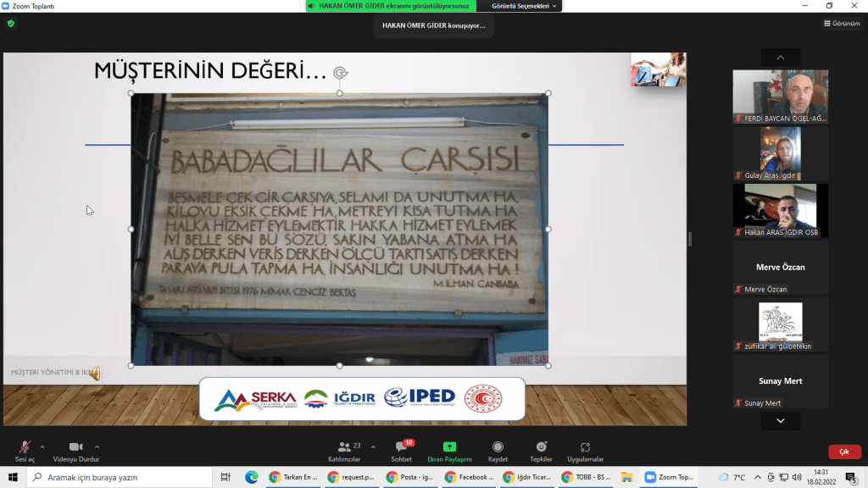Expand audio options arrow beside Sesi aç
Viewport: 868px width, 488px height.
pyautogui.click(x=42, y=446)
